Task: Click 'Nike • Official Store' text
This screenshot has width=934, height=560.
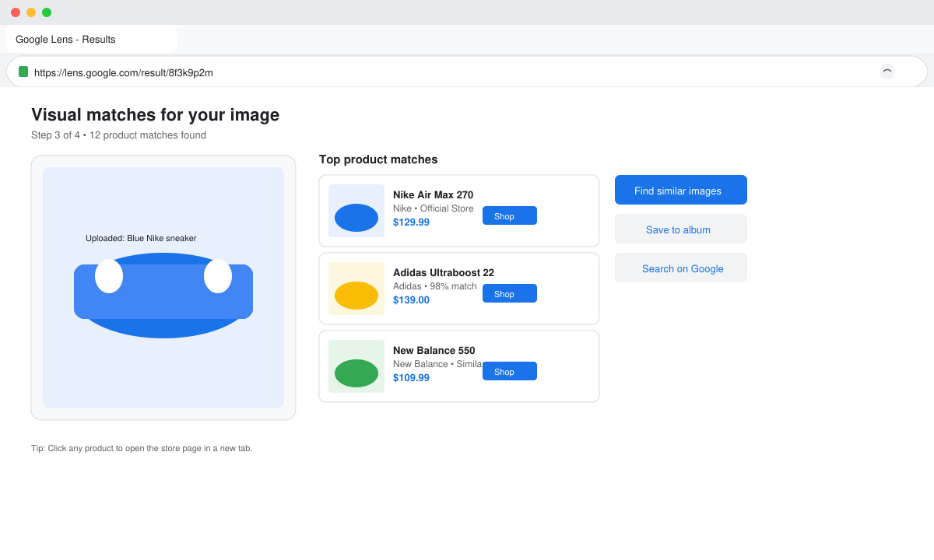Action: (433, 208)
